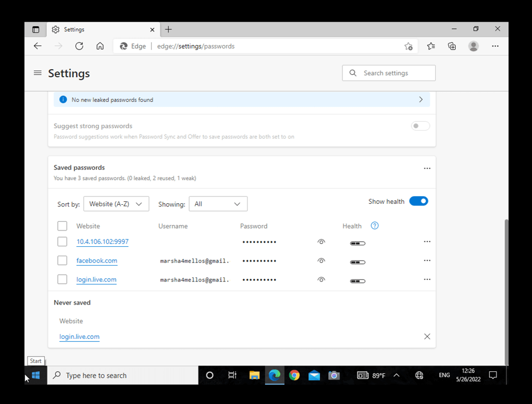Open Task View on taskbar
532x404 pixels.
pyautogui.click(x=233, y=375)
